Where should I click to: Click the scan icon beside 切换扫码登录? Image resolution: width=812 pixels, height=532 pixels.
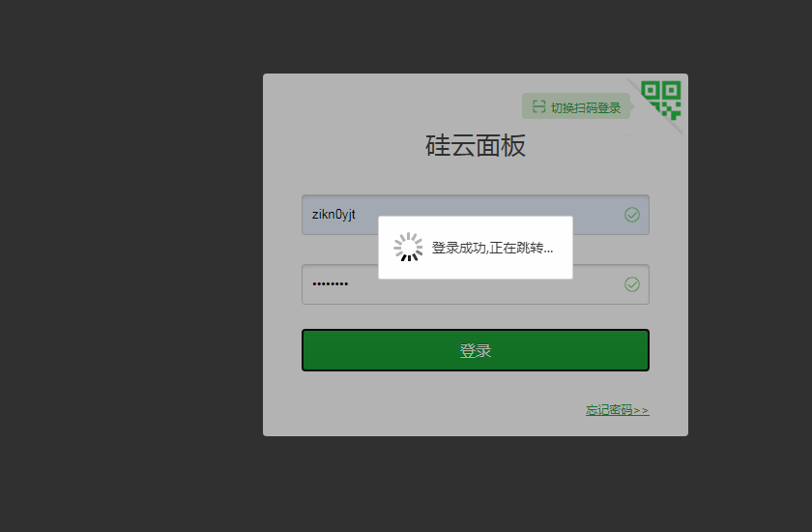point(539,106)
